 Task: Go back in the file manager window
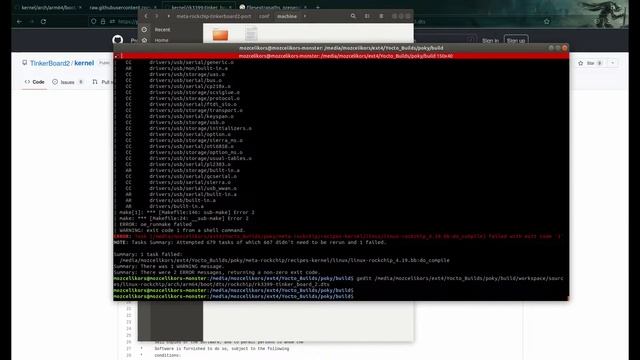pos(146,16)
